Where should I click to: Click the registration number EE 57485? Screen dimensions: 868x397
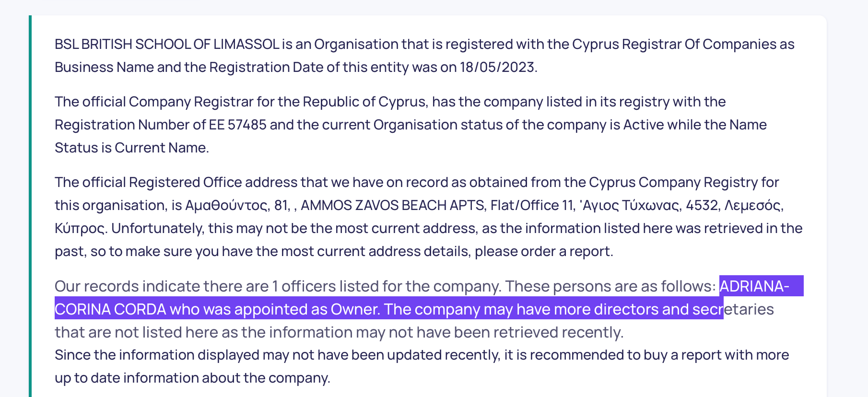[x=237, y=125]
